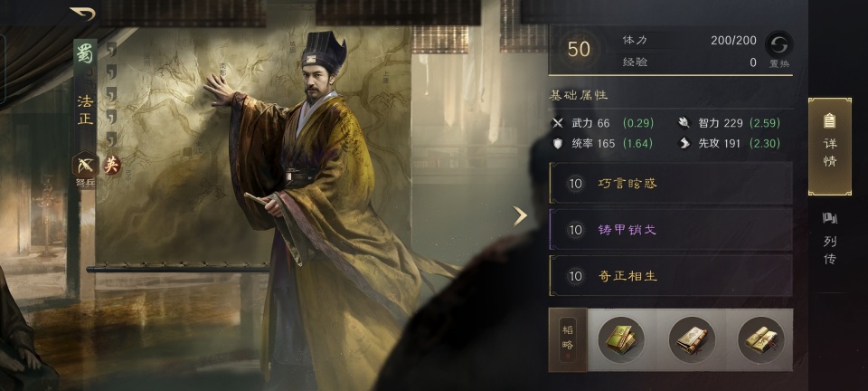Tap the 体力 200/200 stamina bar

click(689, 41)
